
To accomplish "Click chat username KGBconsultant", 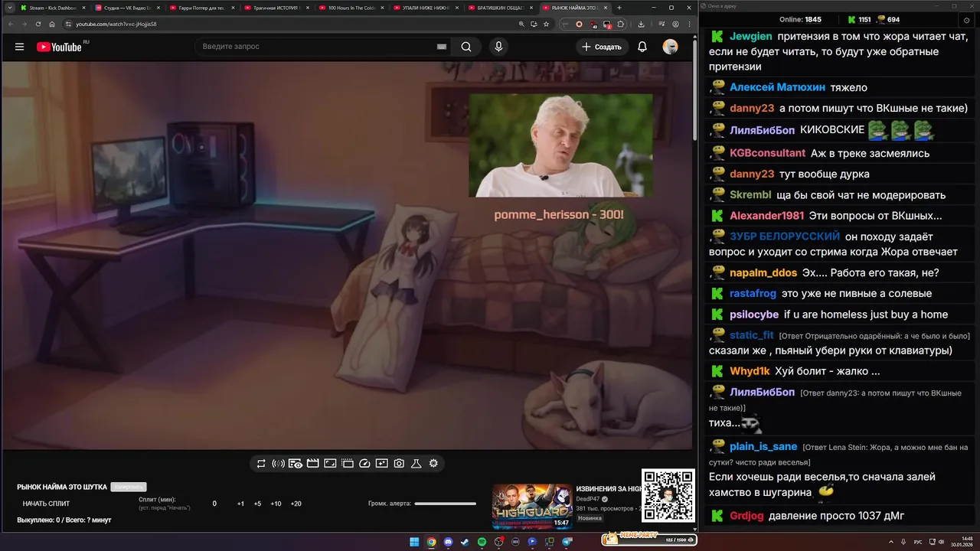I will (767, 153).
